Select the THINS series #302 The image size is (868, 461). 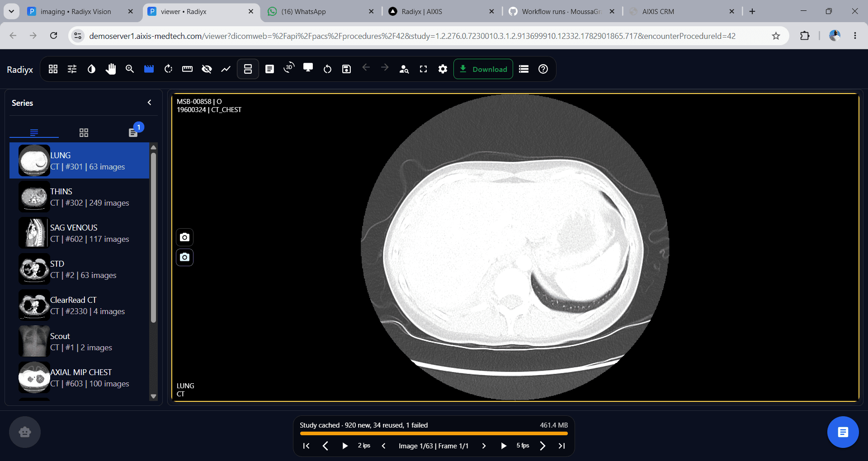(79, 197)
